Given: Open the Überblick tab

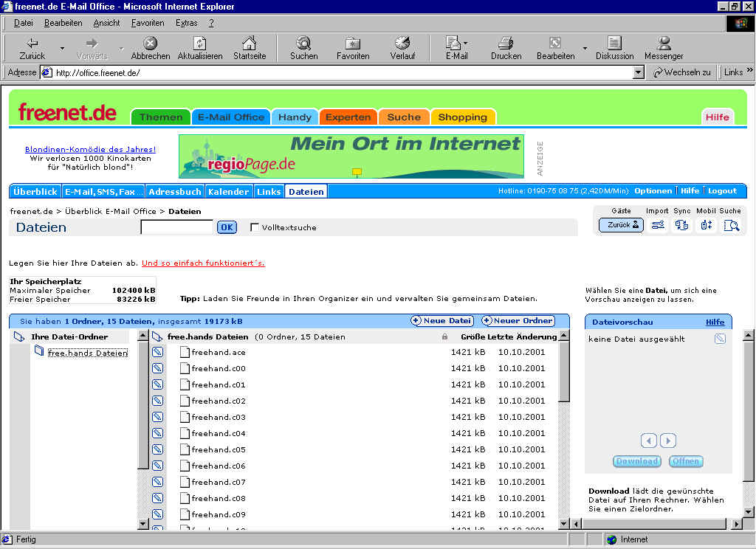Looking at the screenshot, I should [x=35, y=191].
